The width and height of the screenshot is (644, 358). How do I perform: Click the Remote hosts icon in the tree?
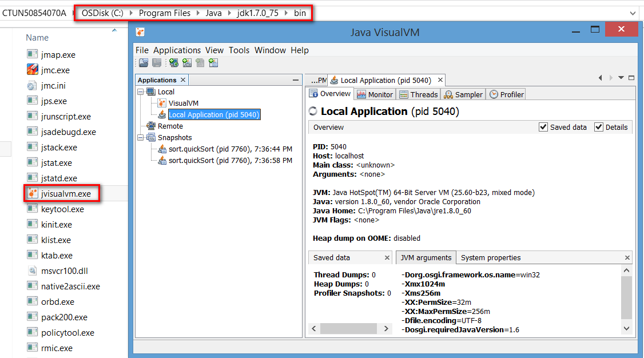tap(151, 126)
